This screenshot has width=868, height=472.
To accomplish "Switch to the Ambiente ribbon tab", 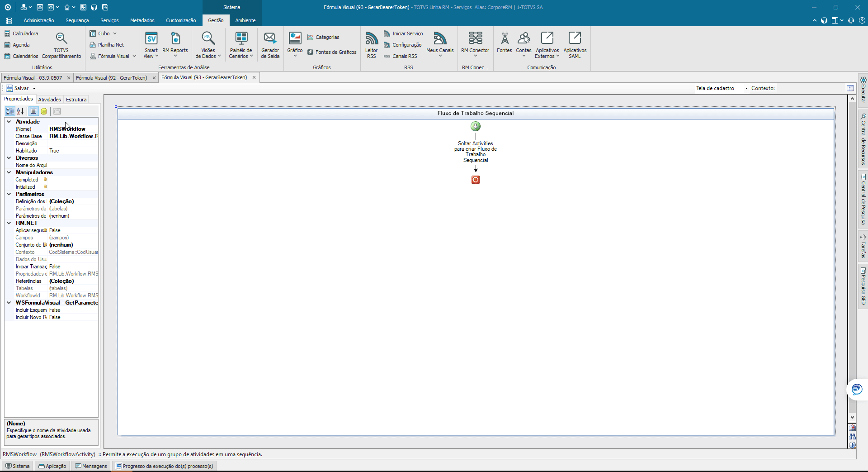I will 245,20.
